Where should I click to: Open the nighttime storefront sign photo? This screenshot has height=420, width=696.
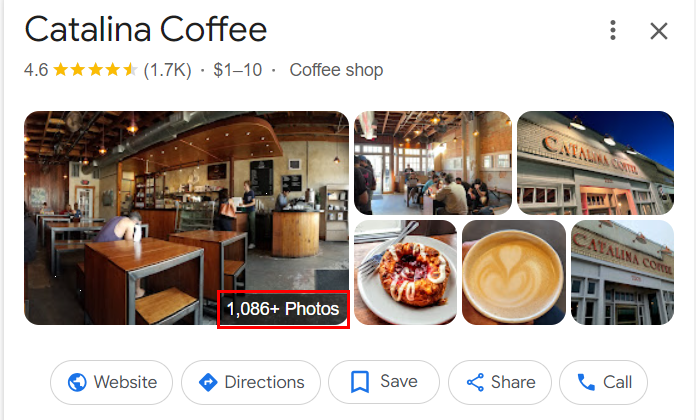coord(595,162)
